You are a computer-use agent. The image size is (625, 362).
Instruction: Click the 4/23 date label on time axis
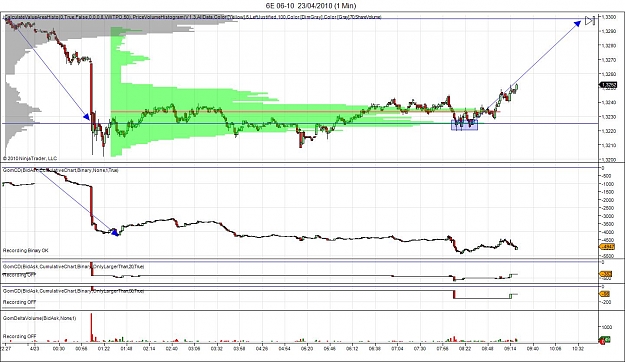click(x=34, y=349)
